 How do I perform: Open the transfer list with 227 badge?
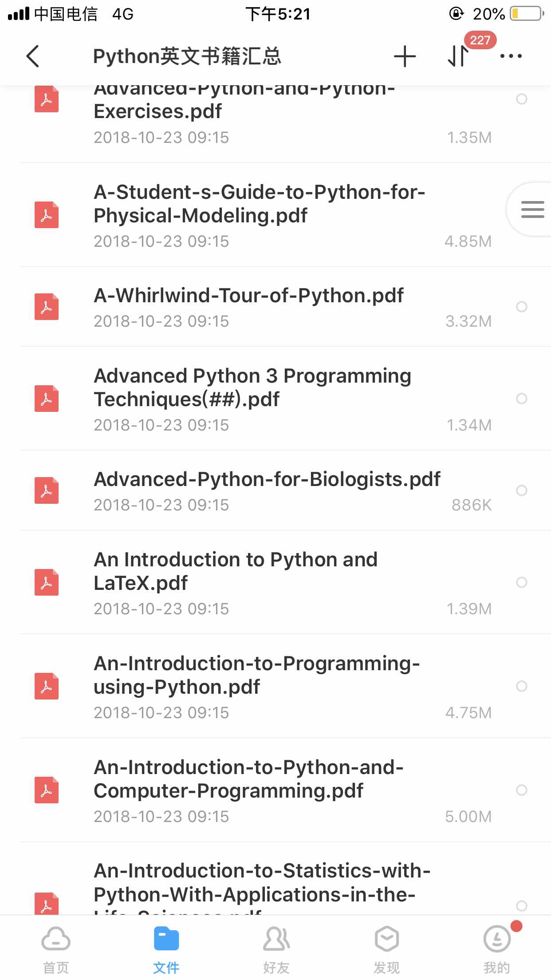pos(459,56)
